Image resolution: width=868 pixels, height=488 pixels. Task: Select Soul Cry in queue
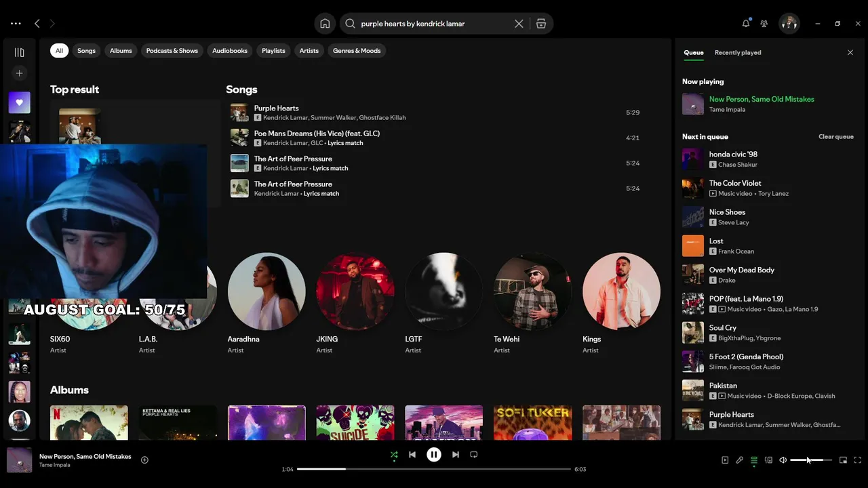click(x=768, y=333)
